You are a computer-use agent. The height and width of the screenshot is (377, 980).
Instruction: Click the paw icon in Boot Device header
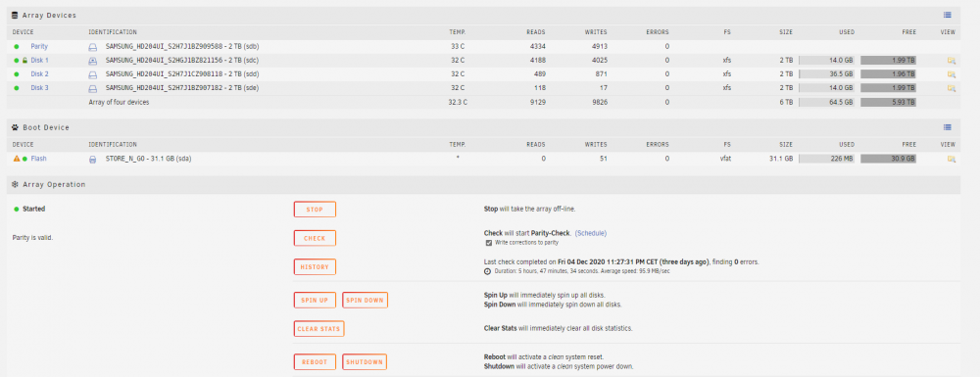[x=15, y=127]
